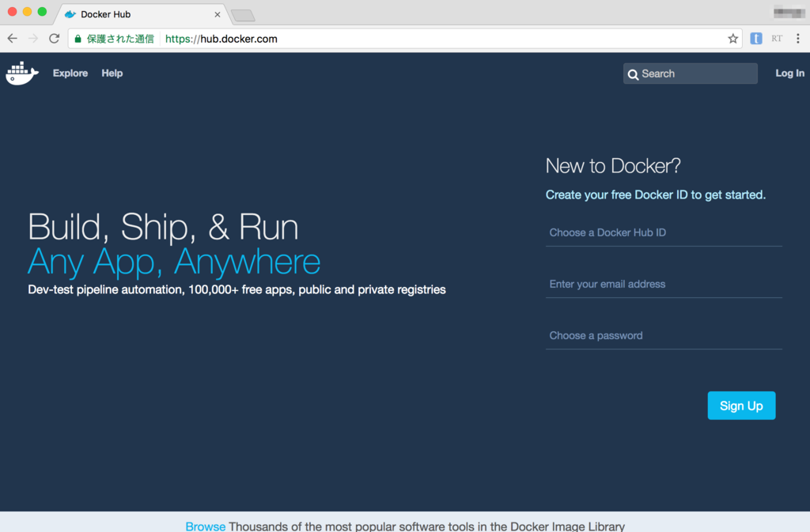
Task: Click the Docker whale logo
Action: [x=21, y=74]
